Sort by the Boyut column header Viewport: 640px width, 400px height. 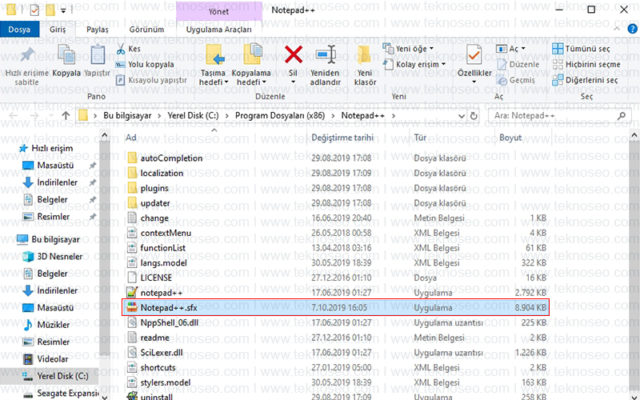pyautogui.click(x=510, y=138)
